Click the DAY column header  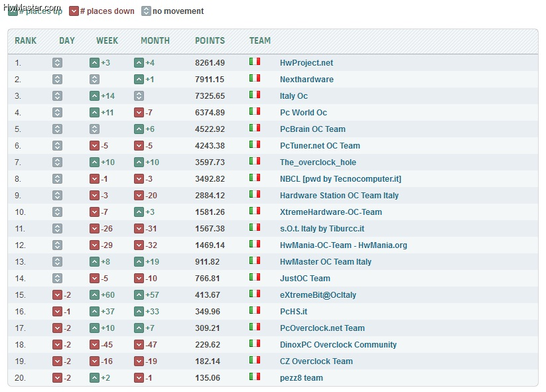click(x=67, y=40)
